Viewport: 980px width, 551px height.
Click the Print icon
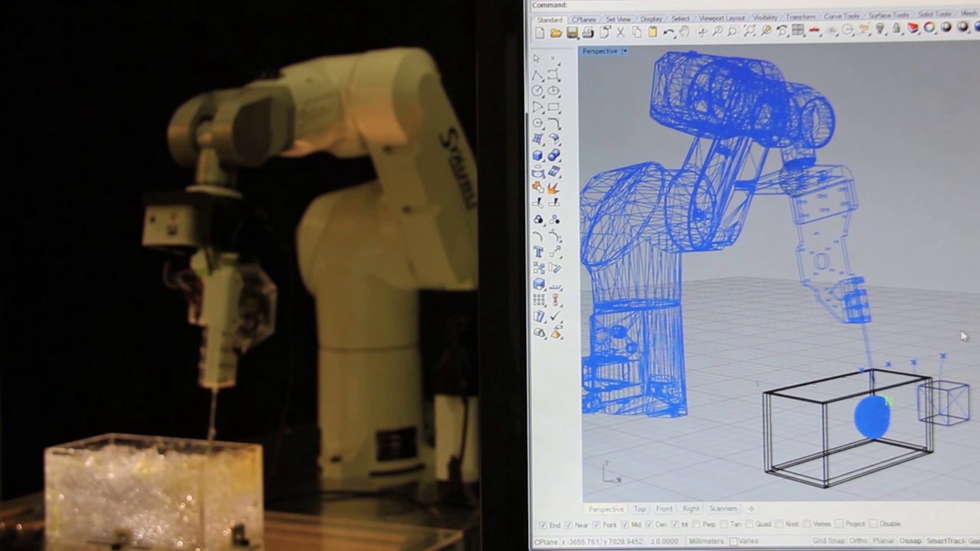click(588, 32)
